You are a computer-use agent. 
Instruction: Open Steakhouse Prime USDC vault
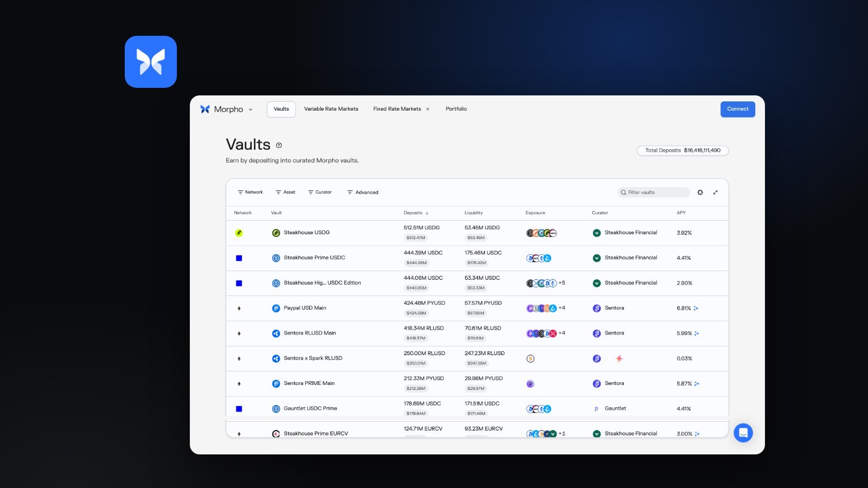pyautogui.click(x=477, y=258)
